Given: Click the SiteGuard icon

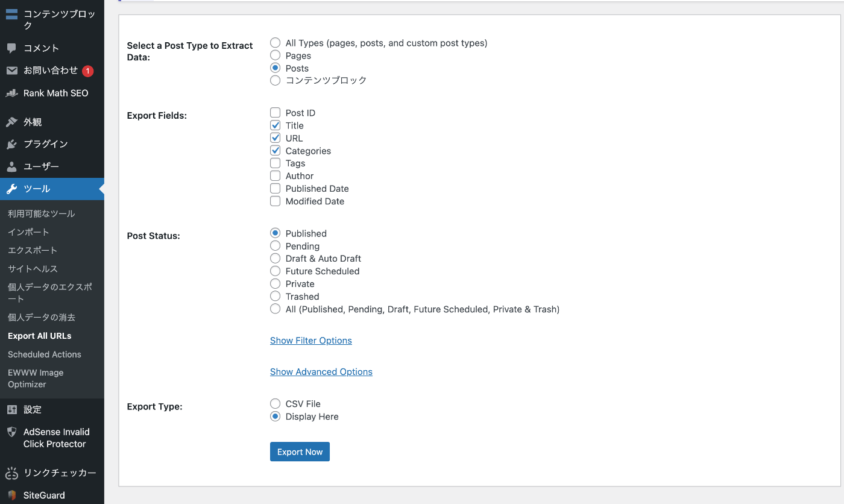Looking at the screenshot, I should tap(11, 496).
